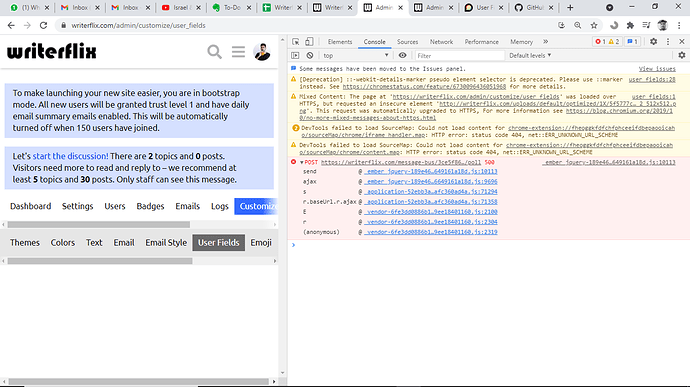Open the top JavaScript context dropdown
Image resolution: width=690 pixels, height=387 pixels.
tap(356, 55)
